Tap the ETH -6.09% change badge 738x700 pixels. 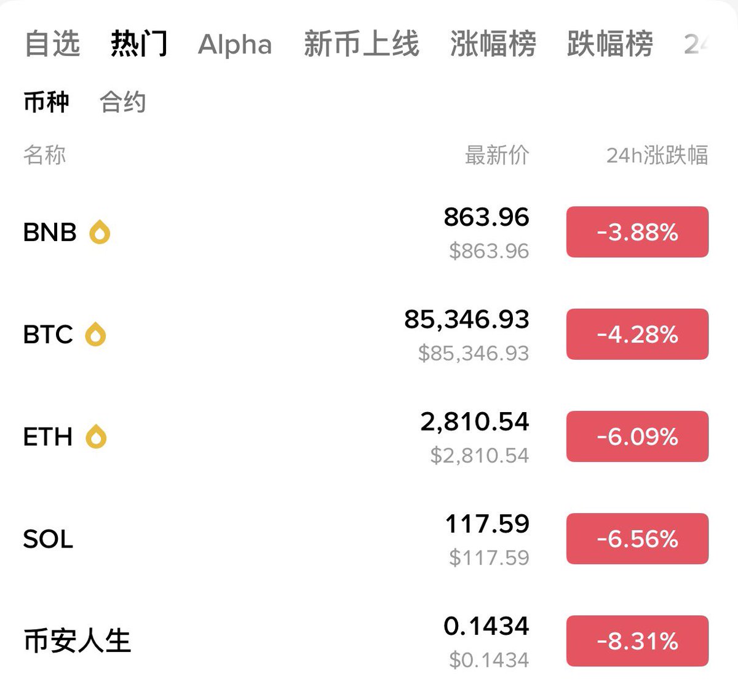click(637, 436)
